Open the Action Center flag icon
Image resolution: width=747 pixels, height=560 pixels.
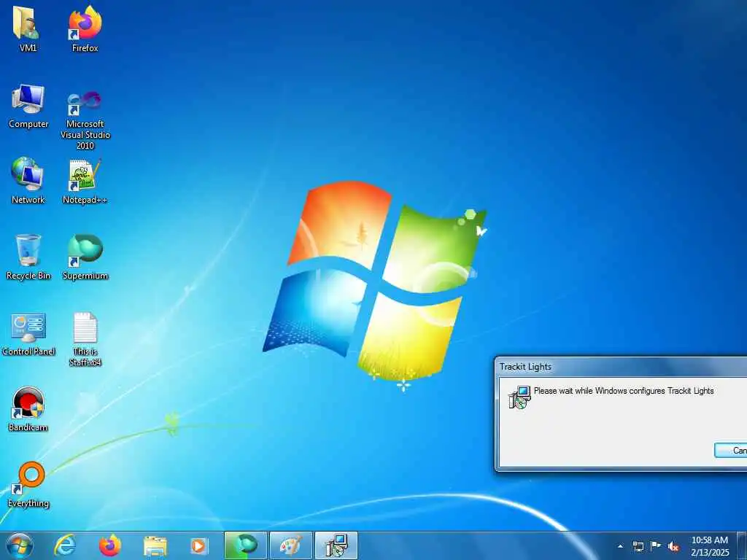tap(656, 545)
